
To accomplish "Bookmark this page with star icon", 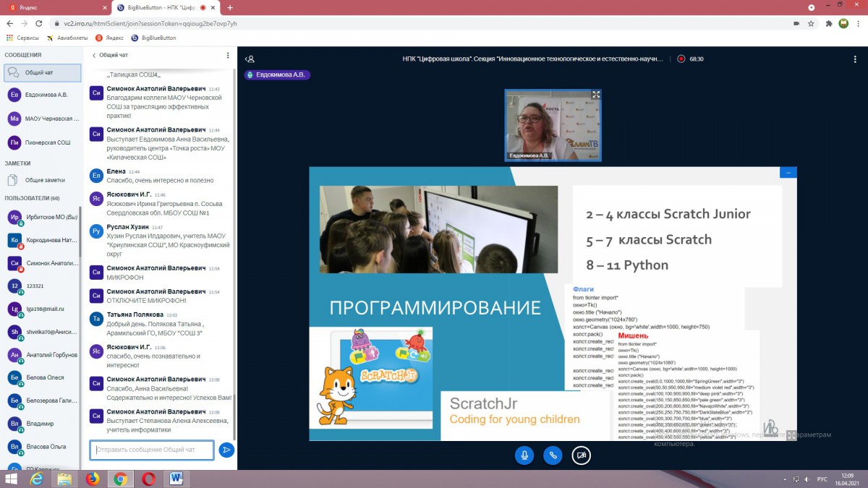I will coord(812,23).
